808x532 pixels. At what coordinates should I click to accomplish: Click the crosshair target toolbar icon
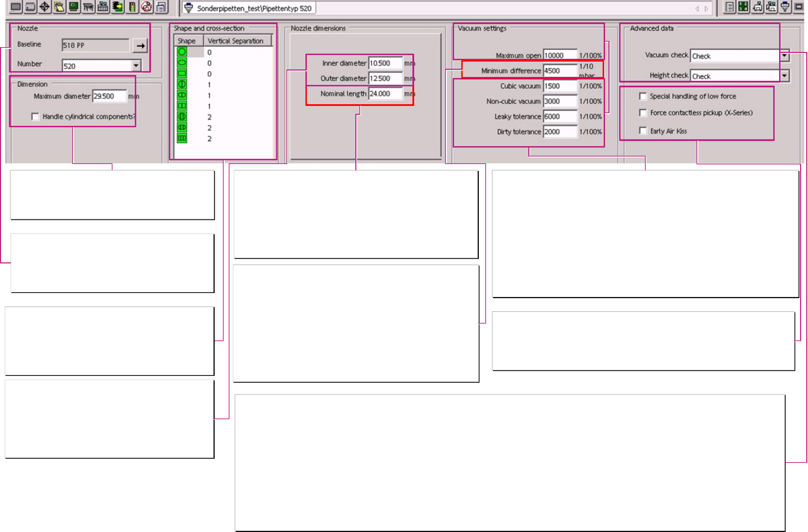coord(45,7)
